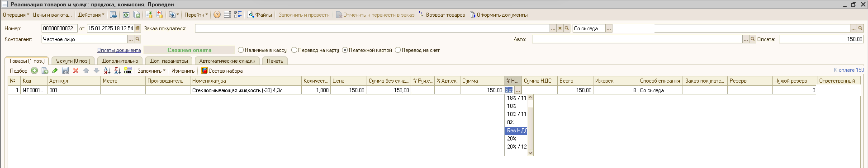Screen dimensions: 868x168
Task: Click the edit row pencil icon
Action: point(55,71)
